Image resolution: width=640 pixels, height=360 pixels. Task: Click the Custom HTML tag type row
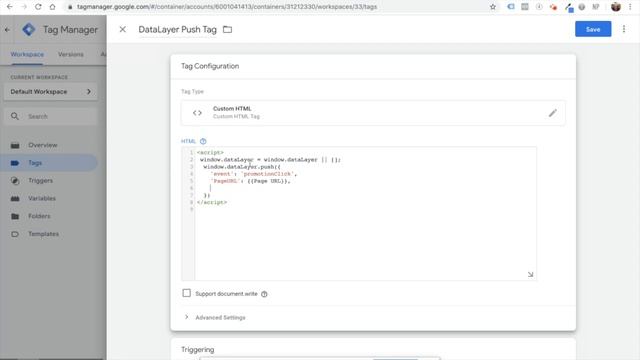373,113
